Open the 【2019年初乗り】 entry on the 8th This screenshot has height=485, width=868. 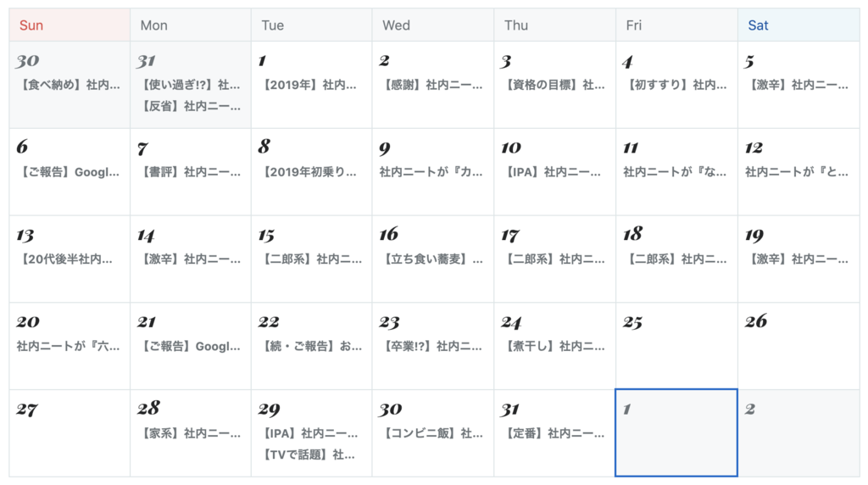pyautogui.click(x=309, y=172)
